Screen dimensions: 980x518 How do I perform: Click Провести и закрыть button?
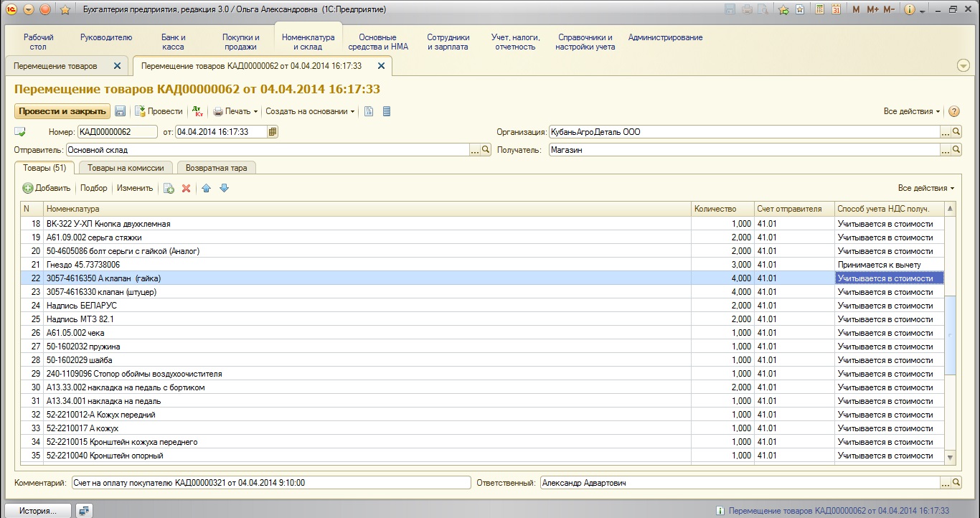point(62,111)
